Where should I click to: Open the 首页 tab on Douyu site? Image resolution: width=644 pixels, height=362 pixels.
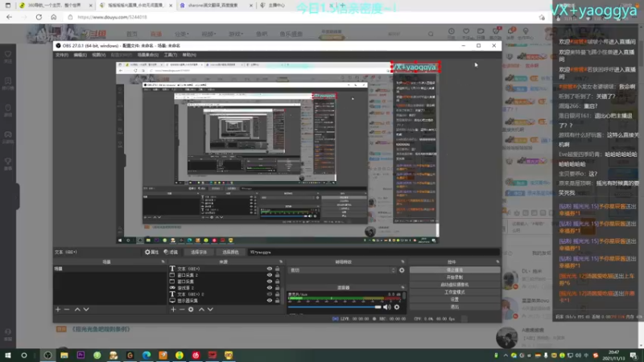(132, 34)
